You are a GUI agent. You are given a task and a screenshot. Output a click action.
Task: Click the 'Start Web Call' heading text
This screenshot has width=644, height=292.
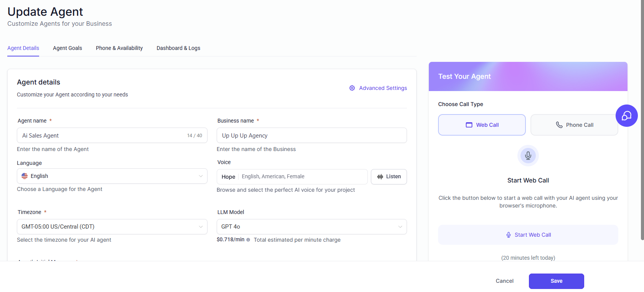point(528,181)
